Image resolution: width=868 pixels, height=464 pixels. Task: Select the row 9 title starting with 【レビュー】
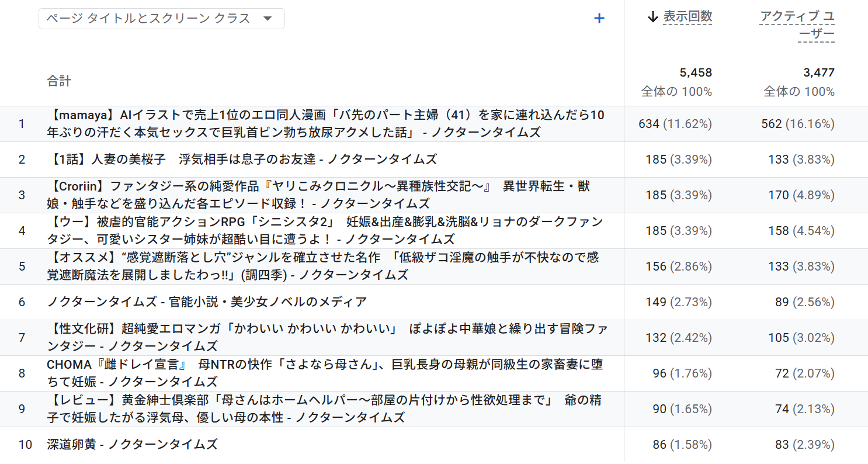(324, 409)
